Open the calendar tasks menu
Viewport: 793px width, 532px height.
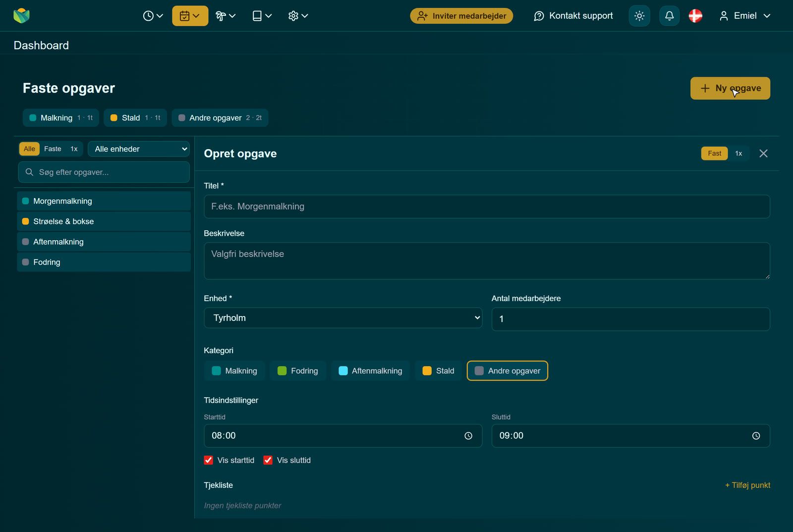190,16
